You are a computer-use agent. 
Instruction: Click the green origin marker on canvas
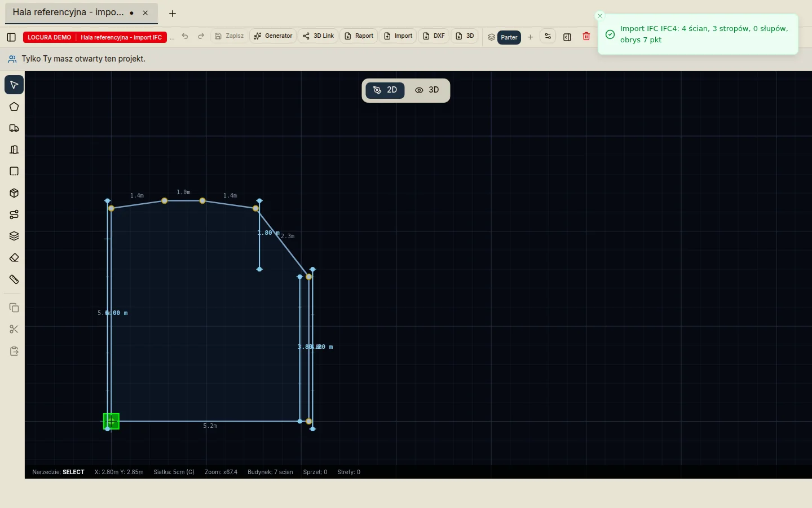click(111, 421)
